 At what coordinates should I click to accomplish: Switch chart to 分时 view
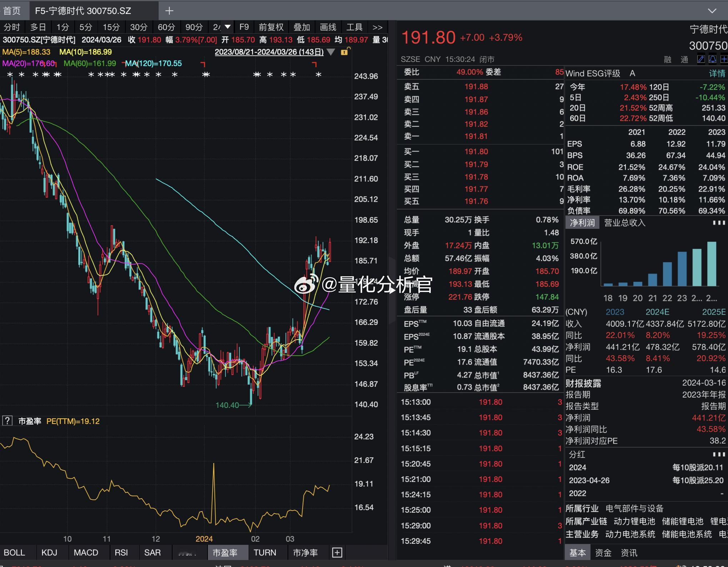12,27
